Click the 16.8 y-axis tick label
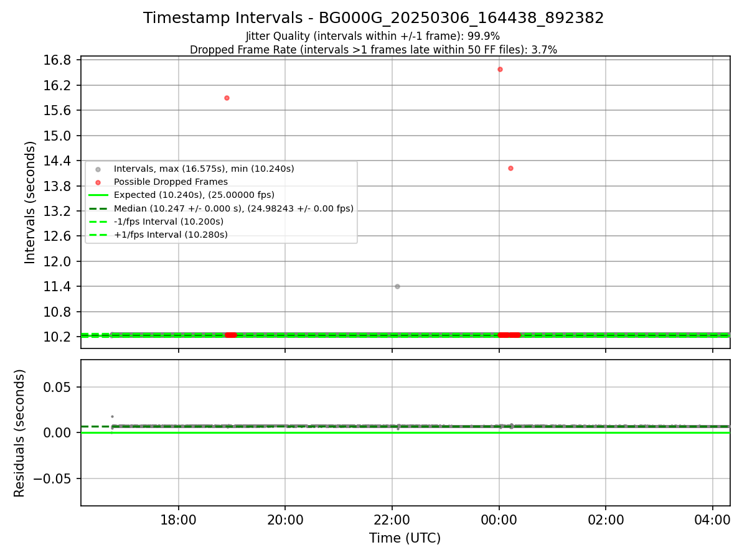Screen dimensions: 747x560 (x=59, y=60)
